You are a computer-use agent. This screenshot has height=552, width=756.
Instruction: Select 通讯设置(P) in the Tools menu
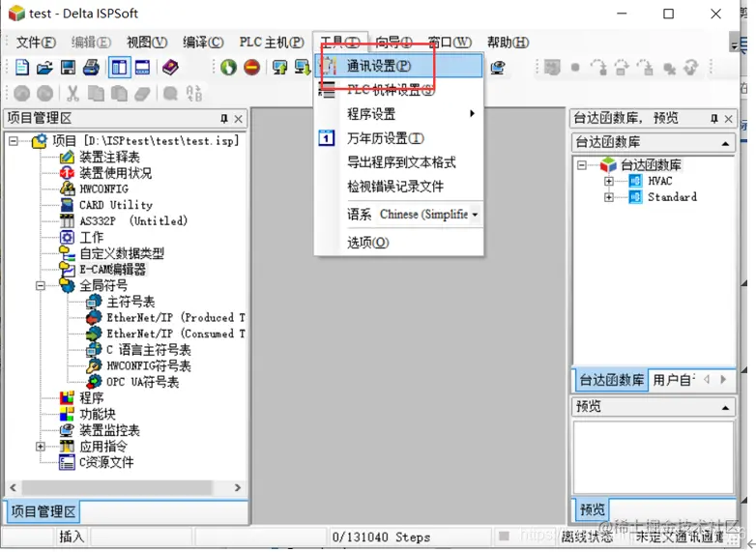[398, 66]
